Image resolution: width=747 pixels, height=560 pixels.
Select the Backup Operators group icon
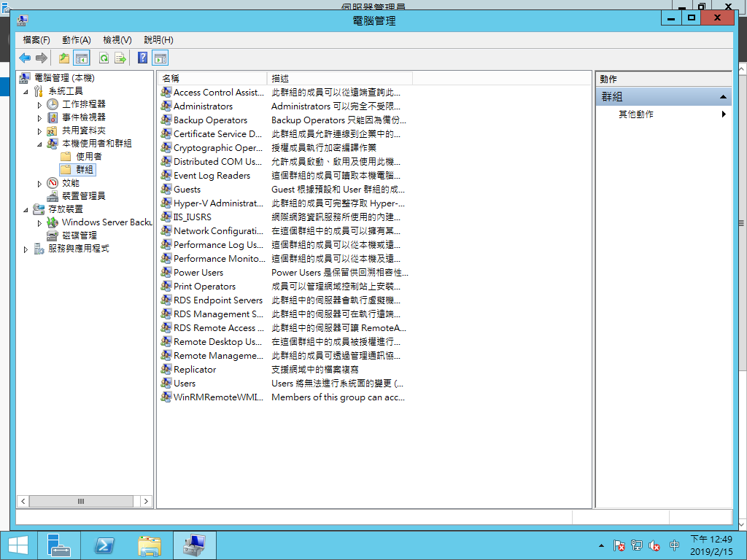tap(166, 120)
